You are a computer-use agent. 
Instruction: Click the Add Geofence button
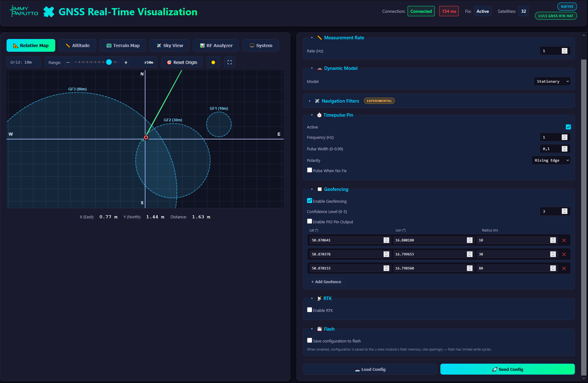coord(326,282)
